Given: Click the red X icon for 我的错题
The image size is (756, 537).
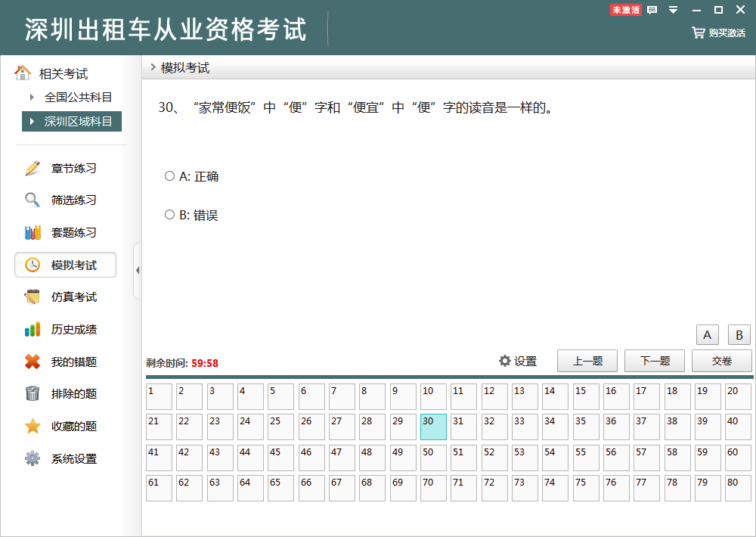Looking at the screenshot, I should (x=33, y=362).
